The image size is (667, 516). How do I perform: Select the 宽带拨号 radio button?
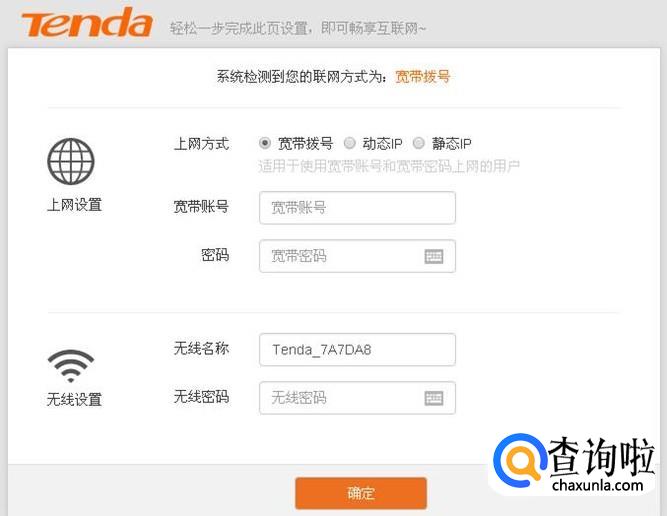coord(265,143)
